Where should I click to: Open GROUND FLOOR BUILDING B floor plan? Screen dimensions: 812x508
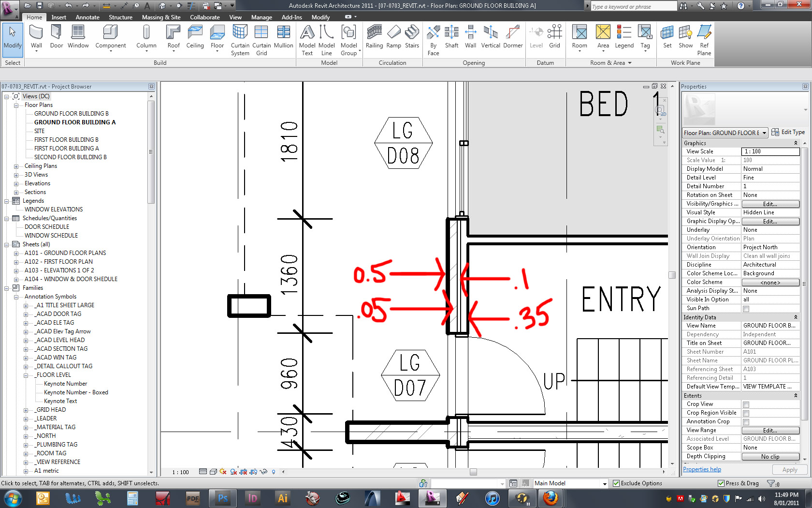pyautogui.click(x=72, y=114)
